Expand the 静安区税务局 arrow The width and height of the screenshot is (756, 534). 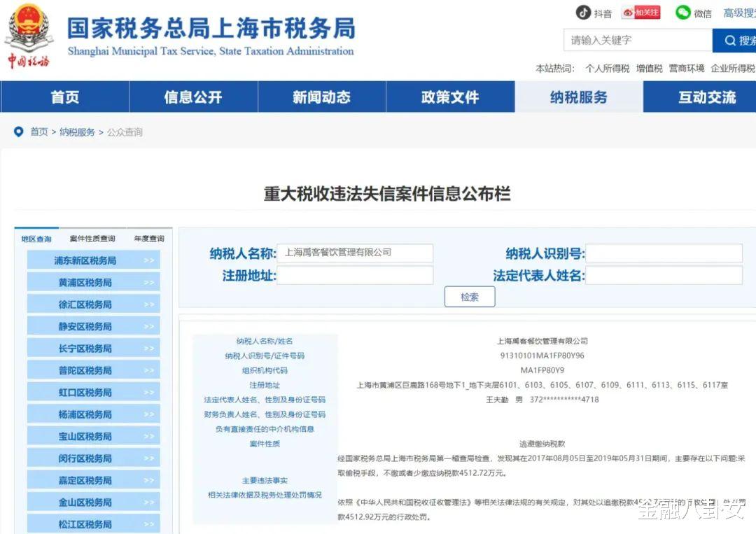point(149,326)
